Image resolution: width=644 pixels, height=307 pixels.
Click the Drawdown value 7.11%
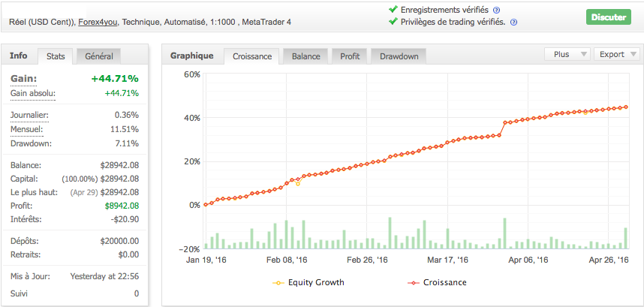(127, 144)
